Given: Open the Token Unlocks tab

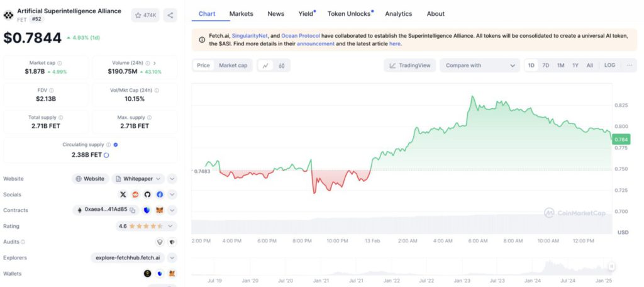Looking at the screenshot, I should (350, 14).
